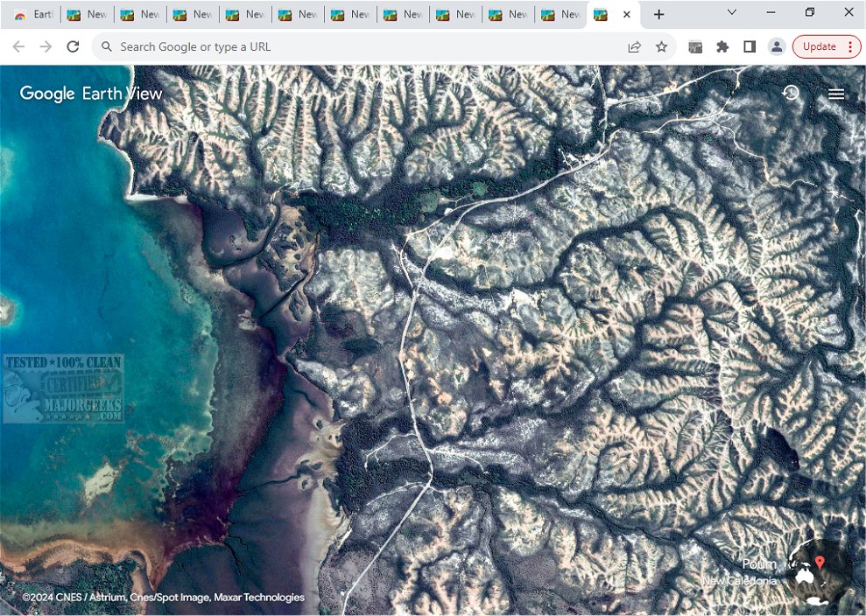The image size is (866, 616).
Task: Open the Earth View hamburger menu
Action: 836,94
